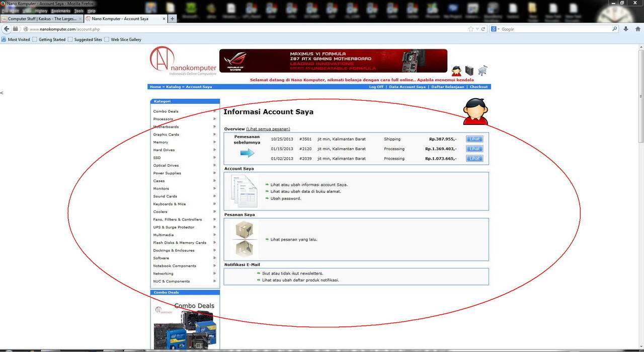Image resolution: width=644 pixels, height=352 pixels.
Task: Open the History menu
Action: click(41, 11)
